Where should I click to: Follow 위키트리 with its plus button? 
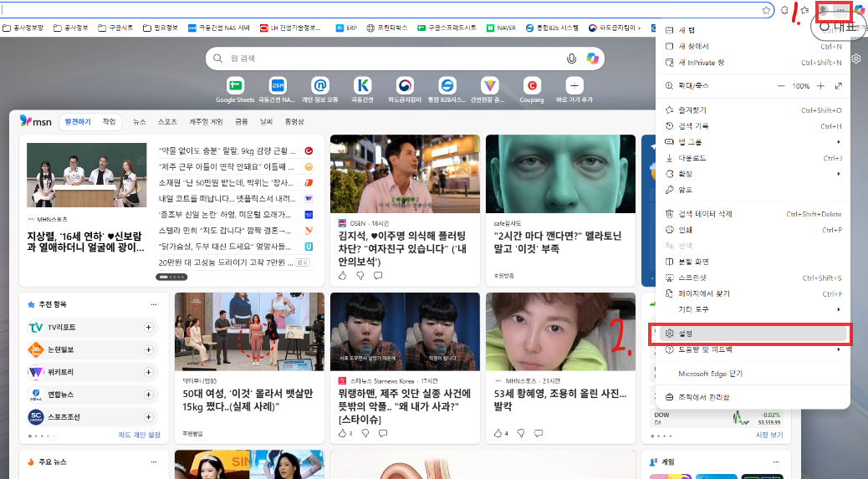(148, 372)
